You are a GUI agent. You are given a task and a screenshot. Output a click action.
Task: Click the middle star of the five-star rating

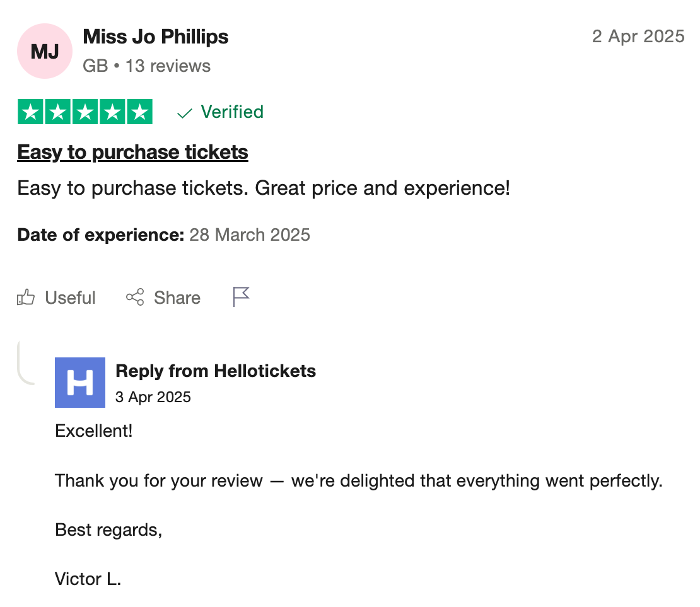pos(85,112)
